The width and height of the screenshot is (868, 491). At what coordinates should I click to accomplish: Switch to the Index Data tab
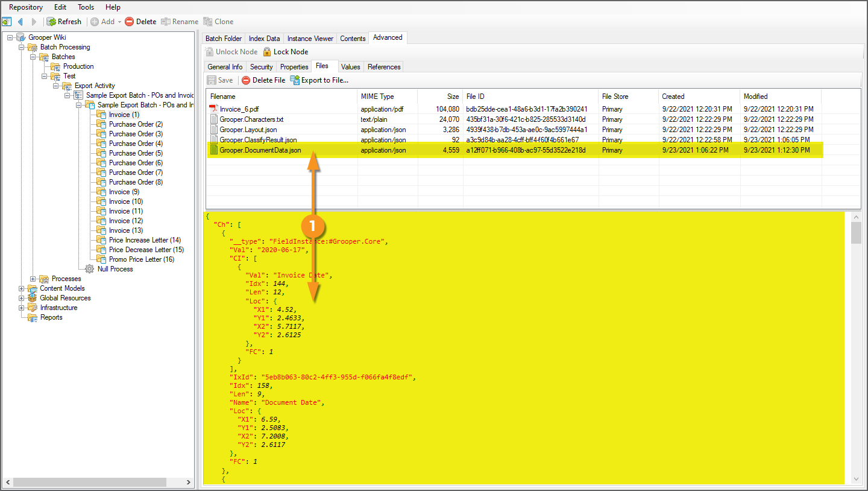point(264,39)
